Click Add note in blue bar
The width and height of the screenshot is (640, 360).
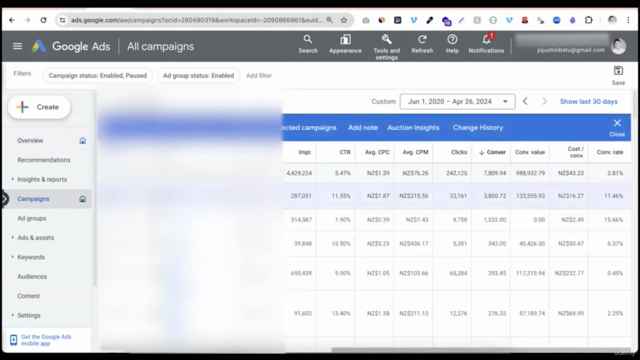click(362, 127)
